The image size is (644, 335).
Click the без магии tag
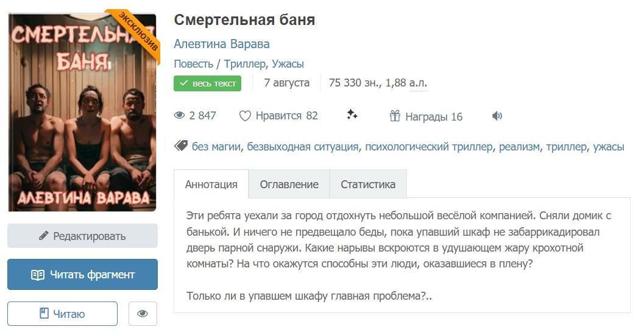coord(216,147)
